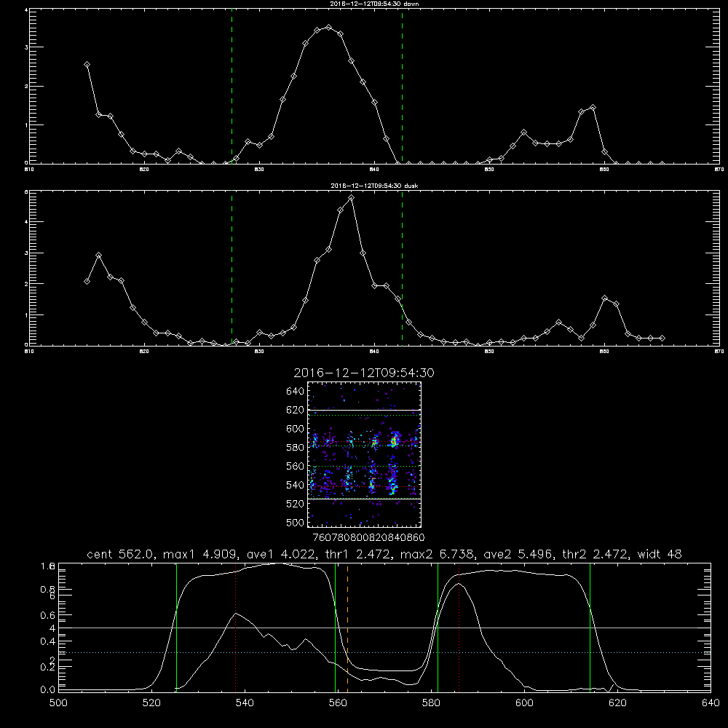728x728 pixels.
Task: Click the heatmap title '2016-12-12T09:54:30'
Action: [x=364, y=373]
